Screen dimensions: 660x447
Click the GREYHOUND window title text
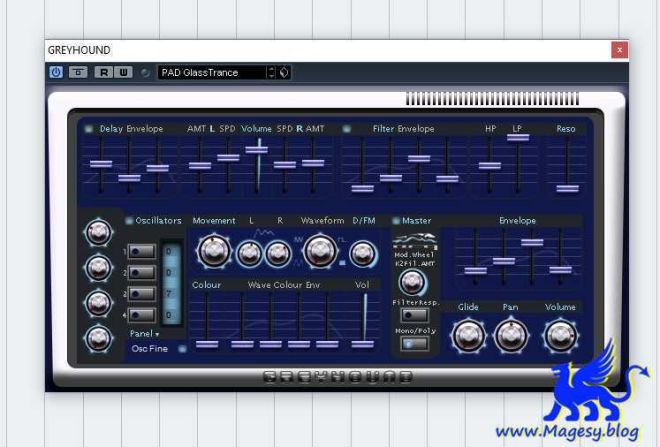79,50
